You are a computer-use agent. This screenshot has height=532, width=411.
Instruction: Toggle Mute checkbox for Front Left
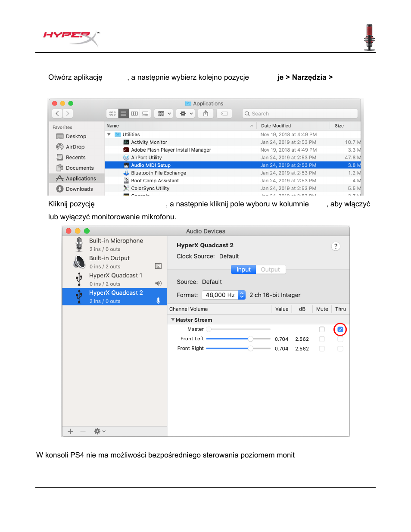click(322, 339)
